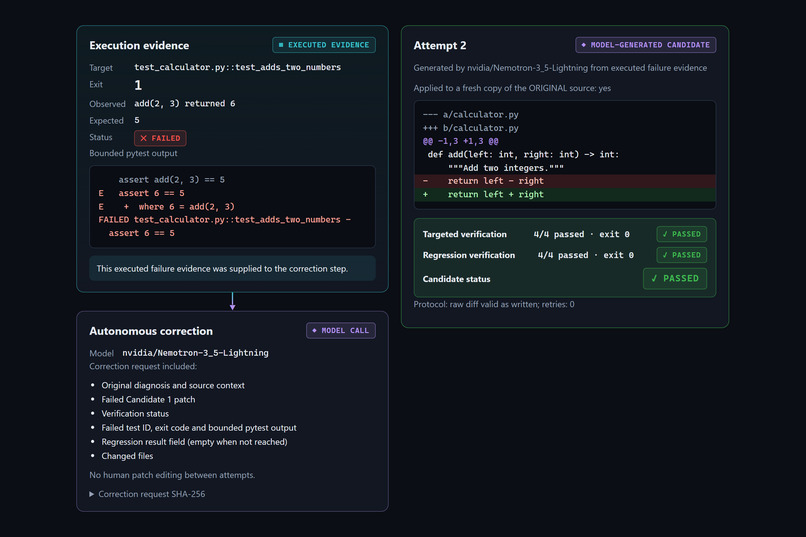806x537 pixels.
Task: Click 'Correction request included:' label
Action: point(143,366)
